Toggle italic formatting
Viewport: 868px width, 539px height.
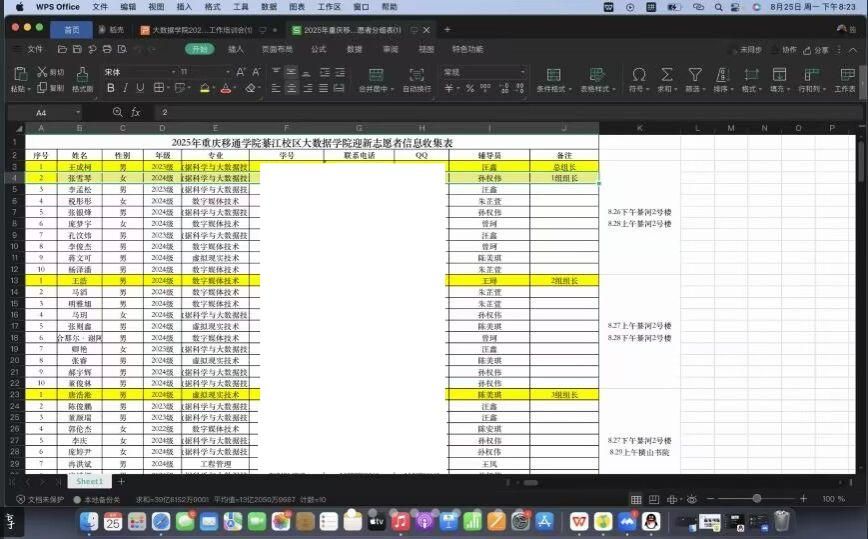pos(128,89)
